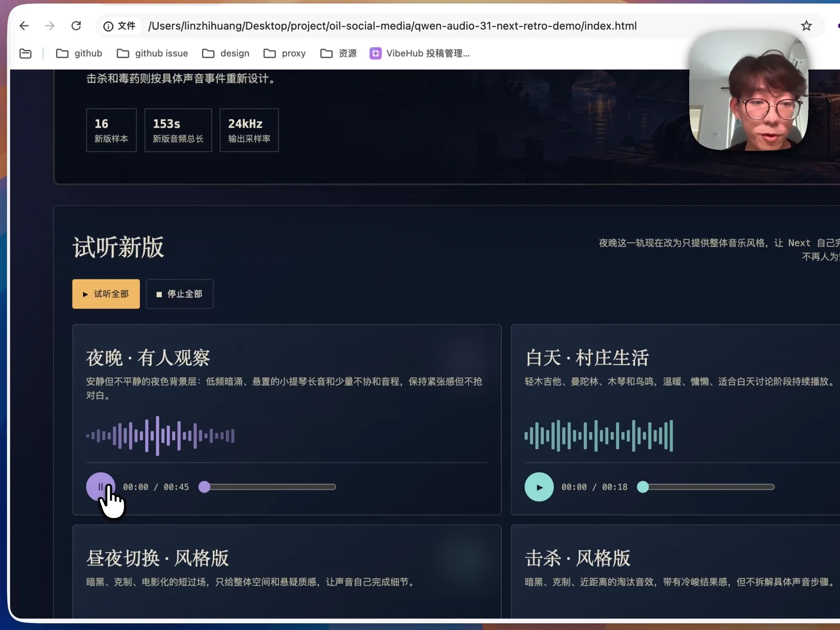This screenshot has width=840, height=630.
Task: Click the 24kHz 输出采样率 stat box
Action: click(x=249, y=130)
